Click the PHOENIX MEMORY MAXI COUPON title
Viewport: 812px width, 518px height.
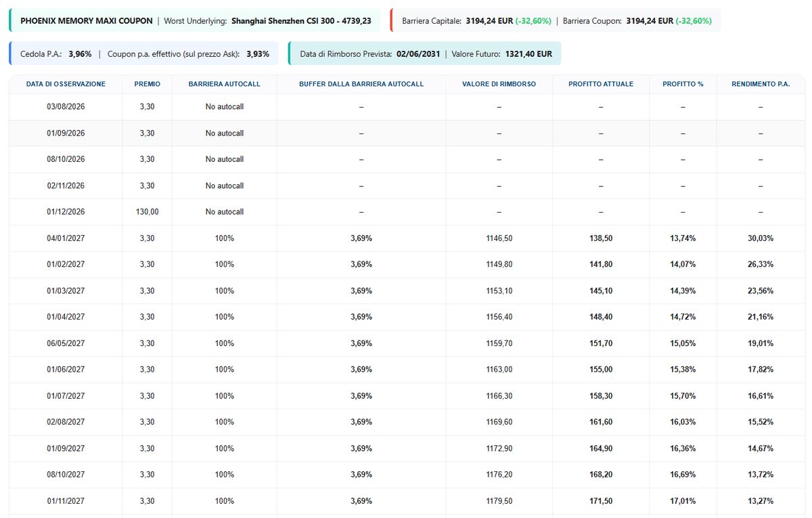tap(87, 21)
